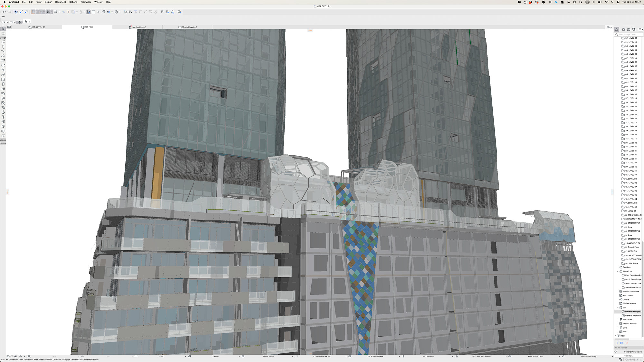This screenshot has width=644, height=362.
Task: Open macOS Spotlight search icon
Action: point(612,2)
